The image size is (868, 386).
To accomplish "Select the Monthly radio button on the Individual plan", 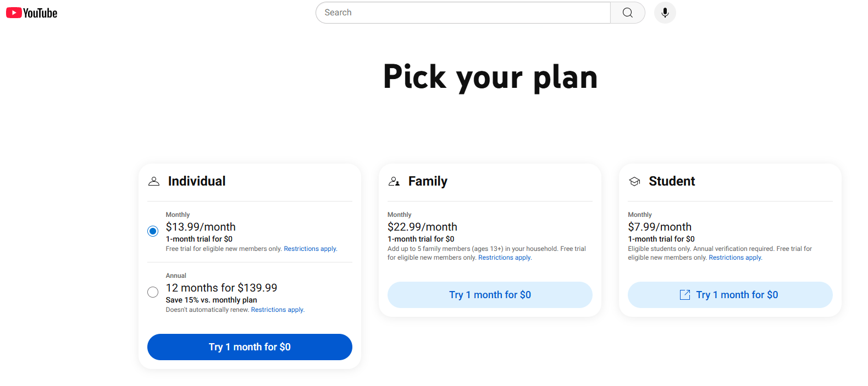I will 153,231.
